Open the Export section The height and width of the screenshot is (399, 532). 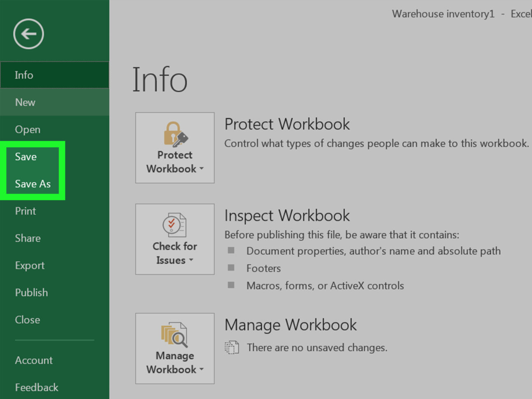(29, 265)
